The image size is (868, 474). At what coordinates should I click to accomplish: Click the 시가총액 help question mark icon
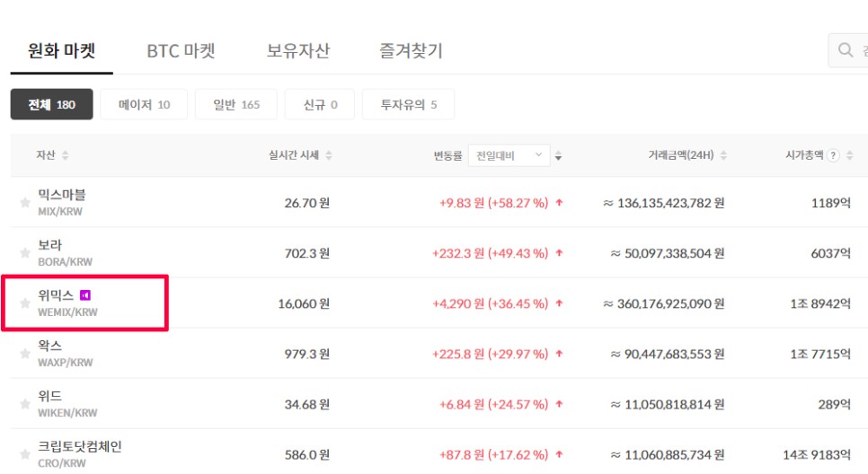(833, 155)
